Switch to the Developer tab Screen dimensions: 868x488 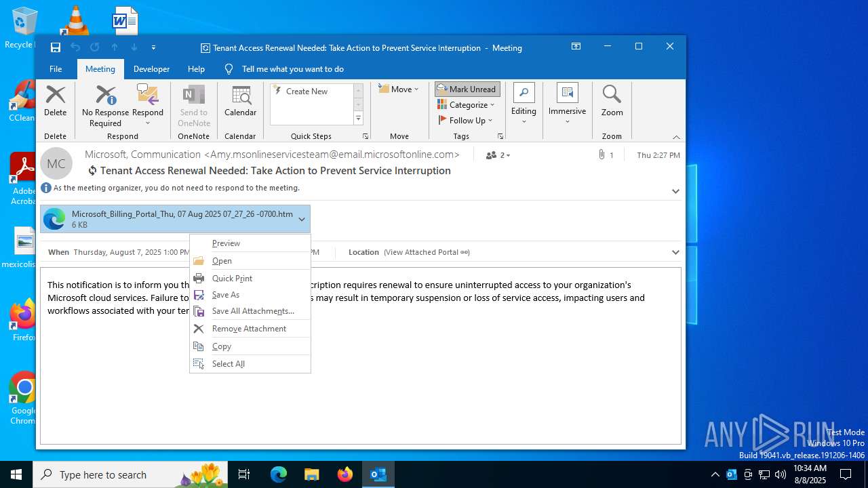151,69
